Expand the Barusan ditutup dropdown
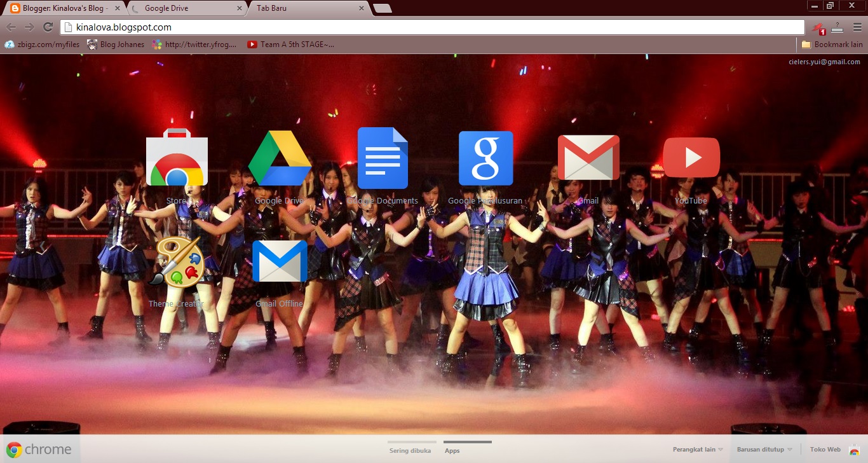 764,450
